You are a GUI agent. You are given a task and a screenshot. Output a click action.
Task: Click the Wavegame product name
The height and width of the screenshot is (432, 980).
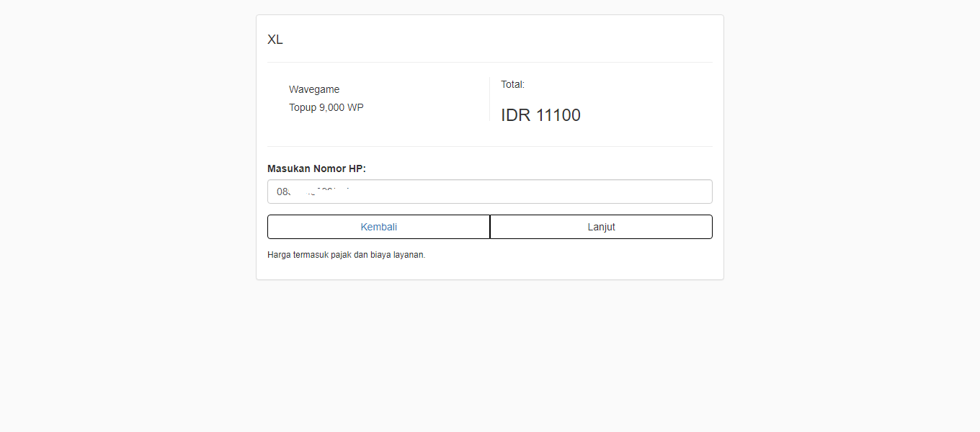314,89
